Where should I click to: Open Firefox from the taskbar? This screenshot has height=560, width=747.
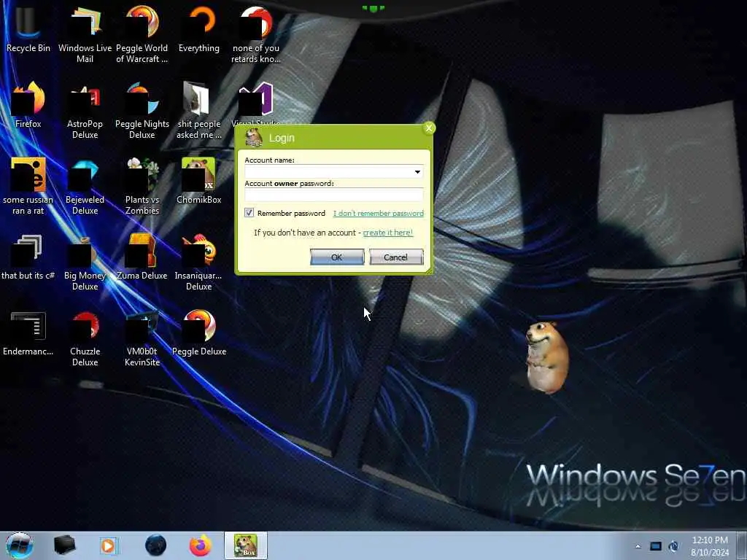[x=201, y=545]
